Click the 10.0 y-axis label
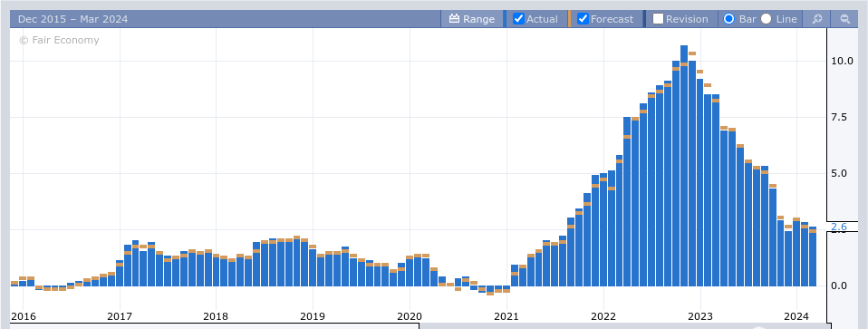Viewport: 868px width, 329px height. 842,61
